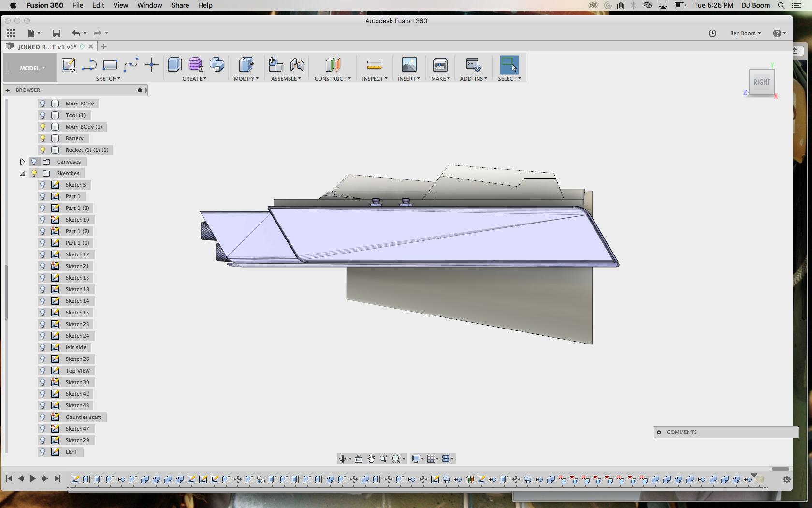
Task: Show Sketch19 with its lightbulb
Action: 43,220
